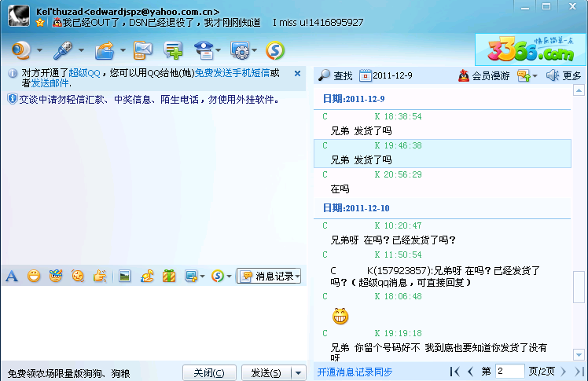The image size is (588, 381).
Task: Click the 免费发送手机短信 link
Action: 232,72
